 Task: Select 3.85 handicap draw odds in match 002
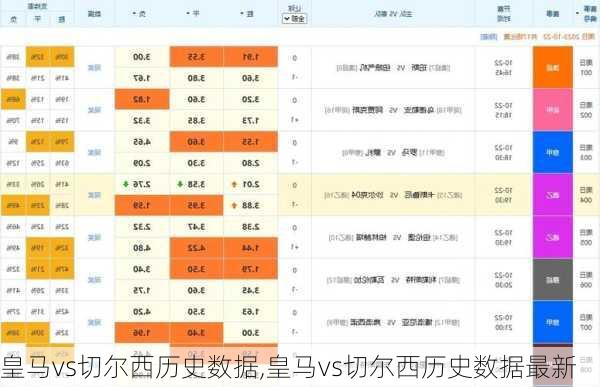pos(196,121)
